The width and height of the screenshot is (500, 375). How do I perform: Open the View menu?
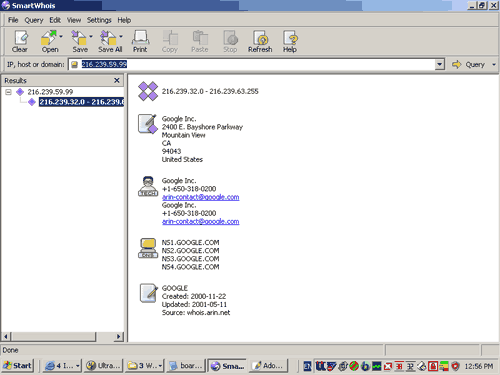74,20
